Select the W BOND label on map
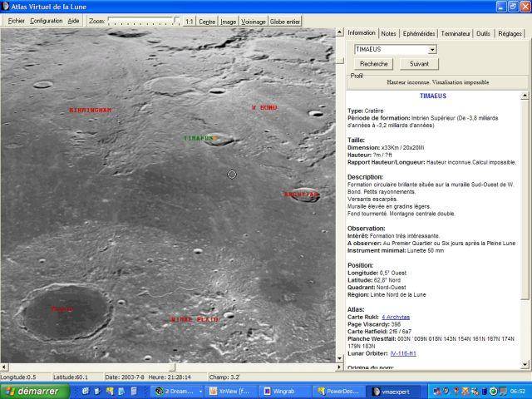Screen dimensions: 532x399 coord(264,107)
